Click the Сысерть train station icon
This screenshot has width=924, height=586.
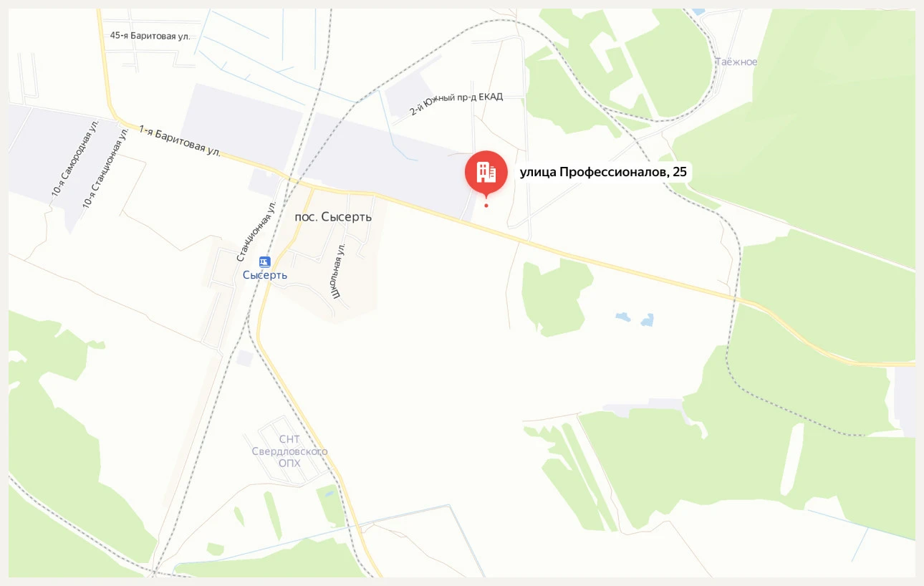(x=265, y=262)
